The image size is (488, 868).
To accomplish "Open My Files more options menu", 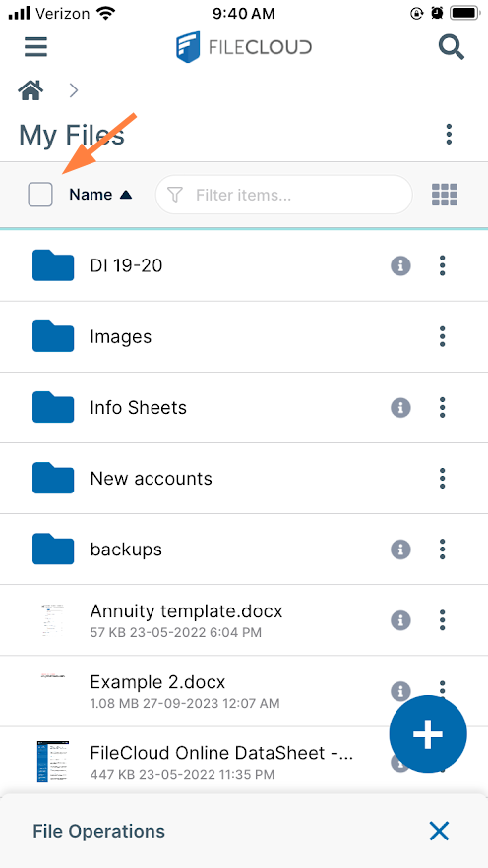I will coord(449,134).
